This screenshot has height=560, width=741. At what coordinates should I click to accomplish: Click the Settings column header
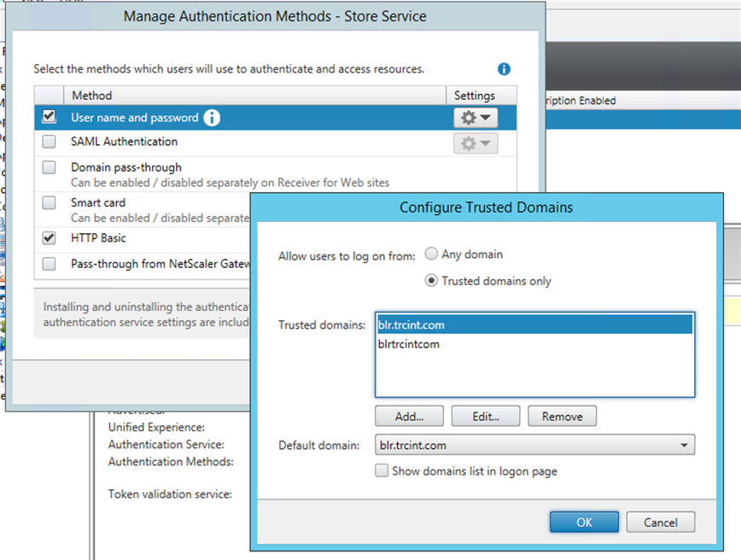click(x=481, y=96)
